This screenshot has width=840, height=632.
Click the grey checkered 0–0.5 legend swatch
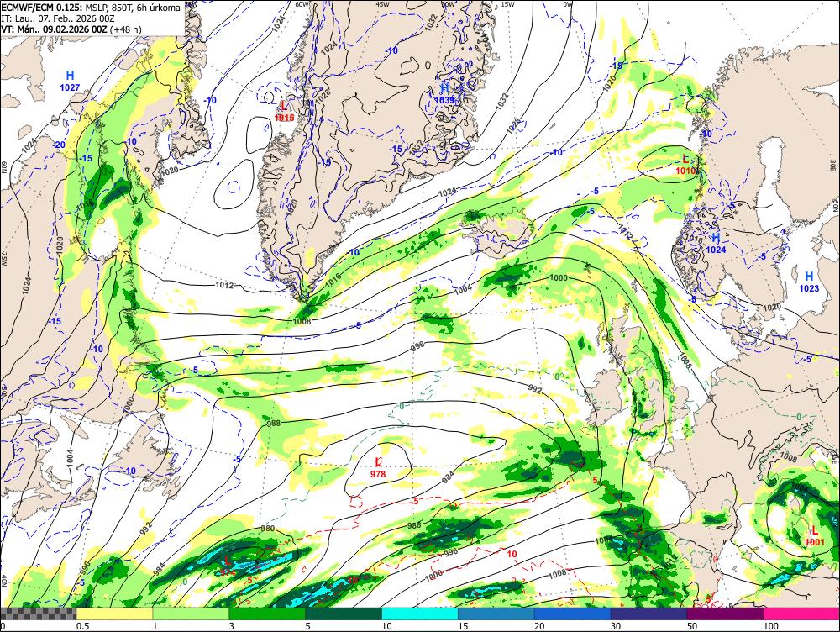coord(38,614)
